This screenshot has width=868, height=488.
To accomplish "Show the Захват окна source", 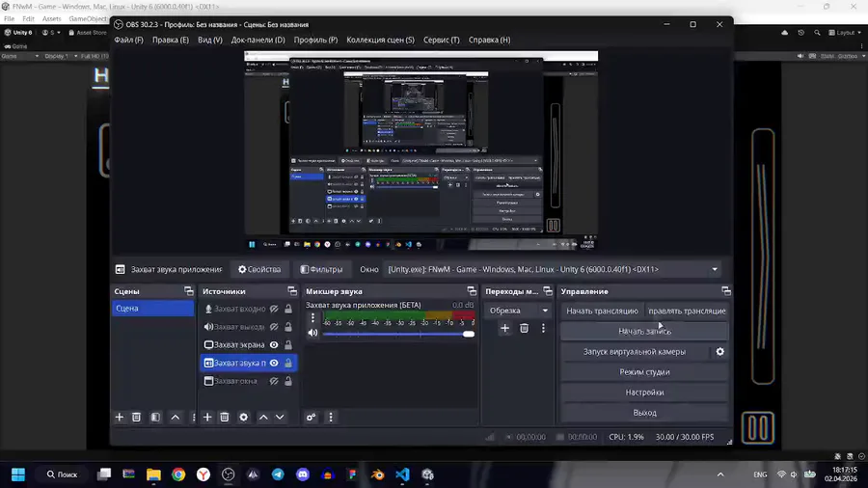I will (x=274, y=382).
